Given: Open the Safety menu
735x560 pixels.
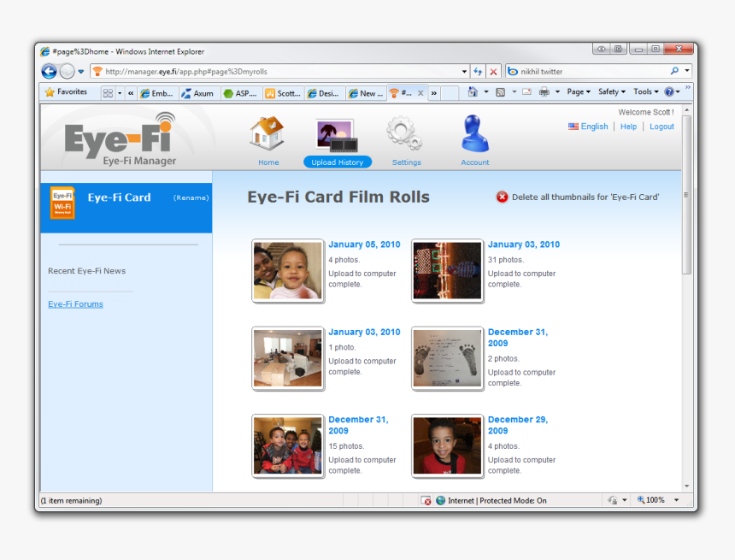Looking at the screenshot, I should point(612,92).
